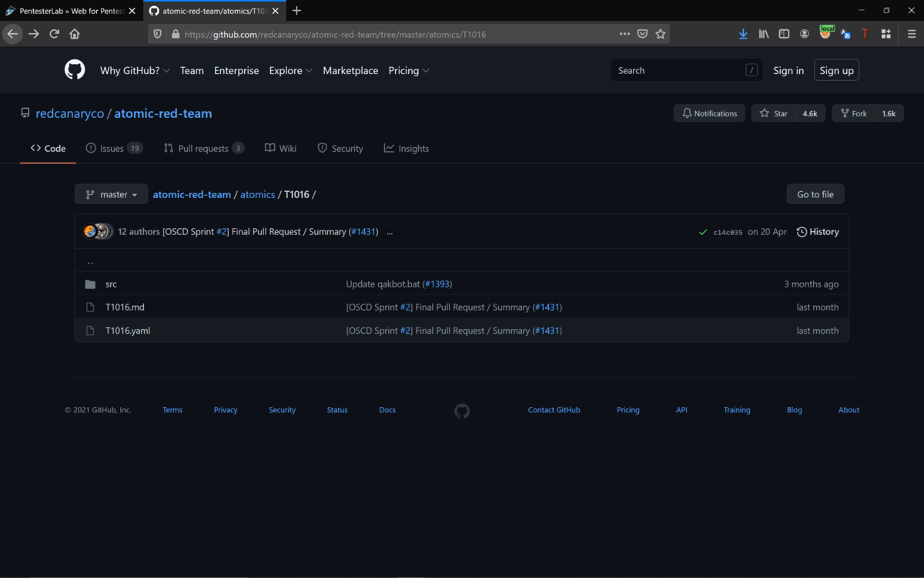Open the Wiki tab
The width and height of the screenshot is (924, 578).
[280, 148]
